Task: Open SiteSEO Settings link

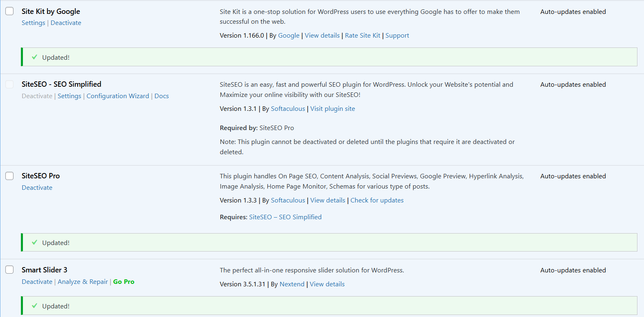Action: point(69,96)
